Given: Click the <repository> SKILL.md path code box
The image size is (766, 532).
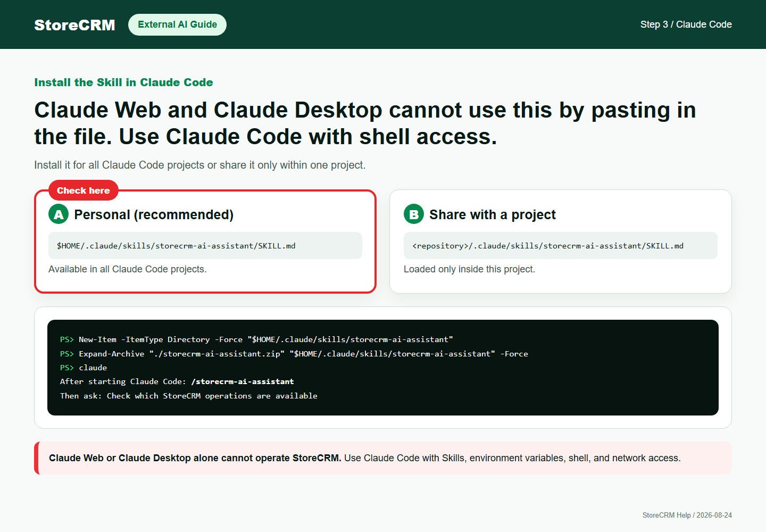Looking at the screenshot, I should (x=561, y=245).
